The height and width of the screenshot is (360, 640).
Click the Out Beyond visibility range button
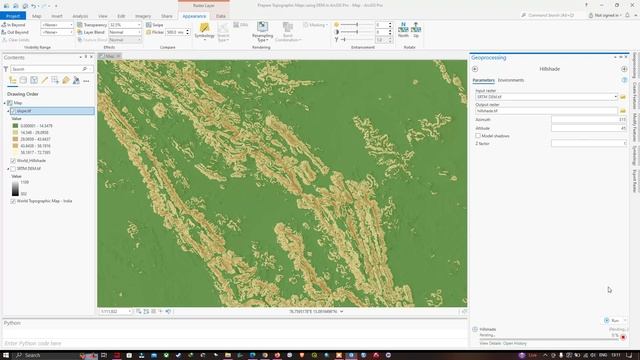click(x=15, y=32)
